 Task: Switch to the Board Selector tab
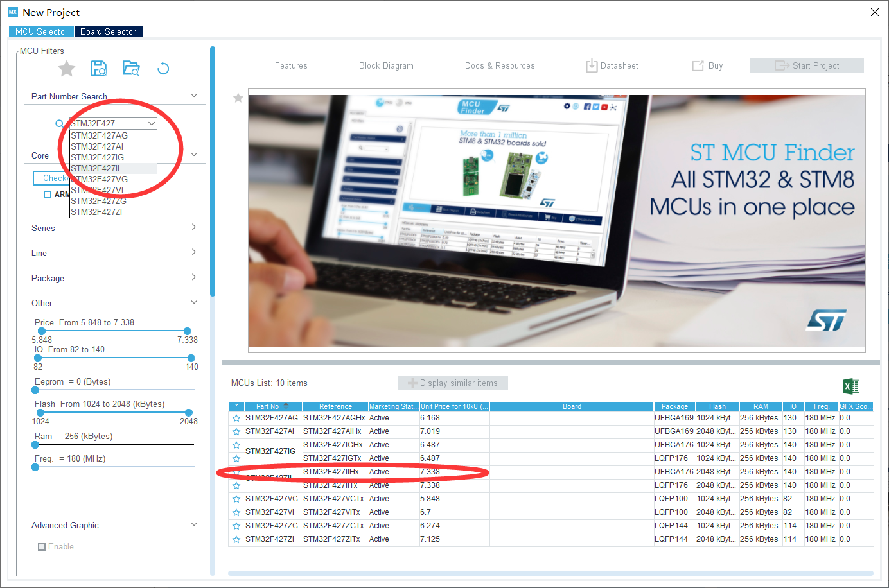(108, 31)
